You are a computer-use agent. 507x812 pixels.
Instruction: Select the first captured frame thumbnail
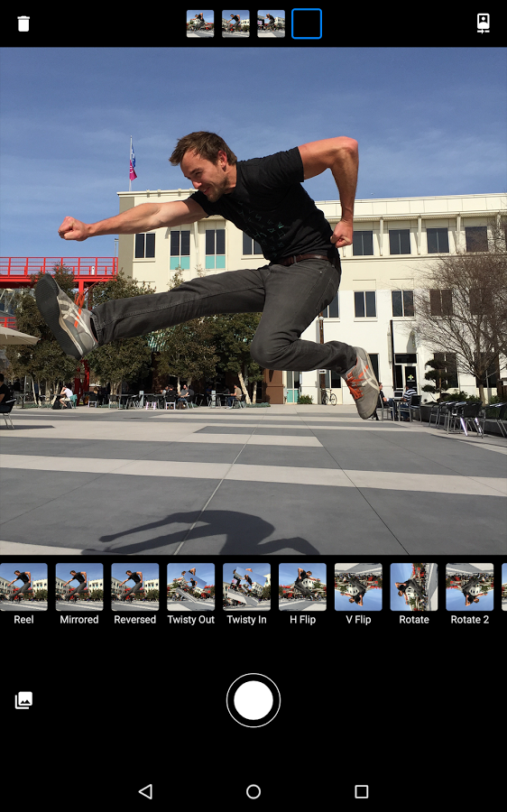200,23
